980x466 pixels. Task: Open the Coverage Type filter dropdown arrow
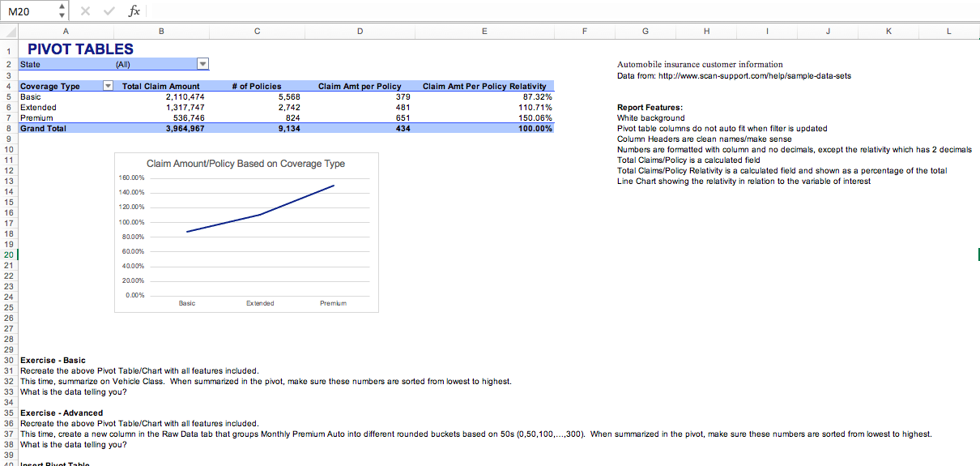[109, 85]
